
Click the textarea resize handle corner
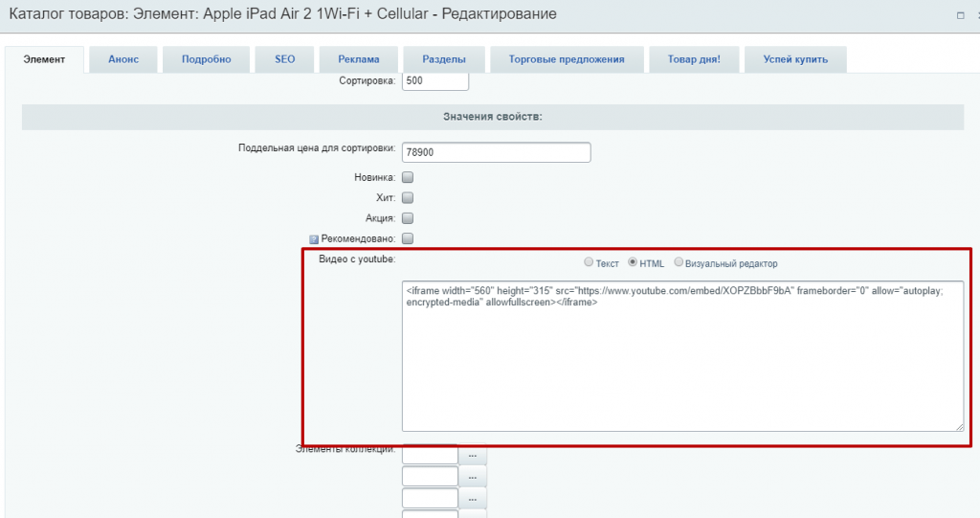coord(959,427)
